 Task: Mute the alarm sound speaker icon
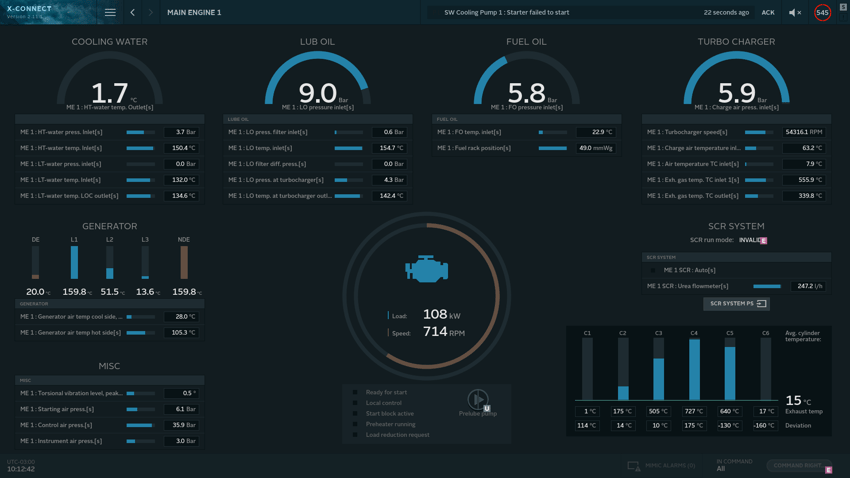pyautogui.click(x=794, y=13)
